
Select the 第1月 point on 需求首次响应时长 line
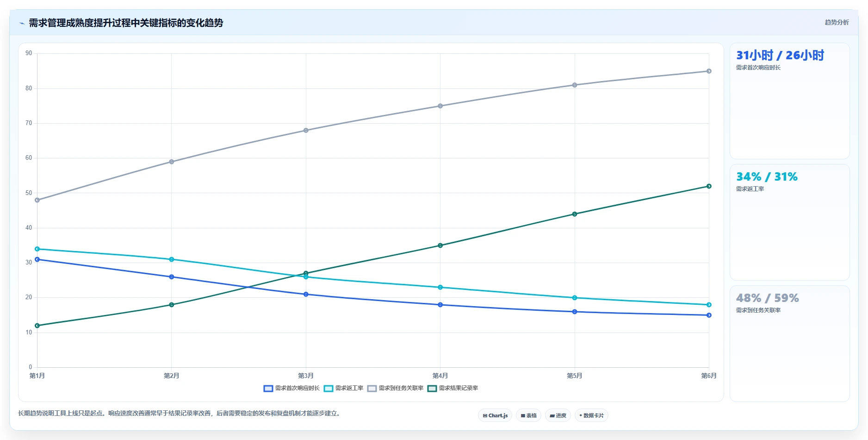tap(37, 259)
